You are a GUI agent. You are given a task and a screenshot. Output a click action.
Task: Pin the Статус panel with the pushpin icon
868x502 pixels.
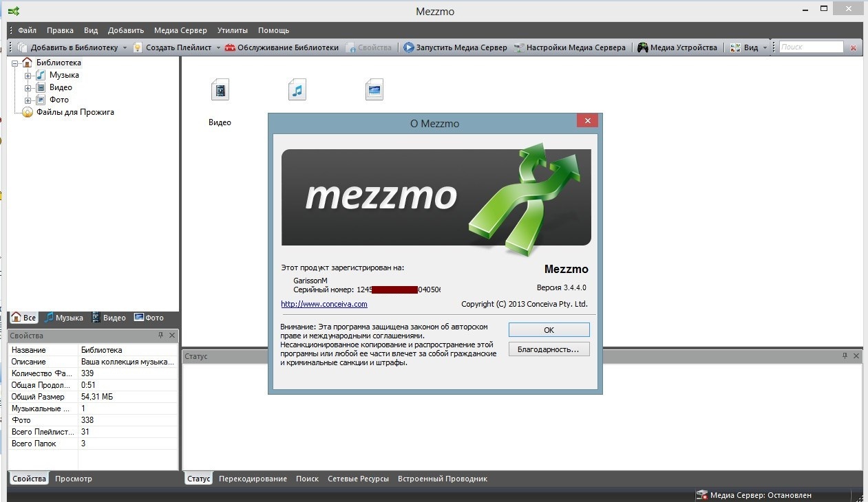[845, 356]
